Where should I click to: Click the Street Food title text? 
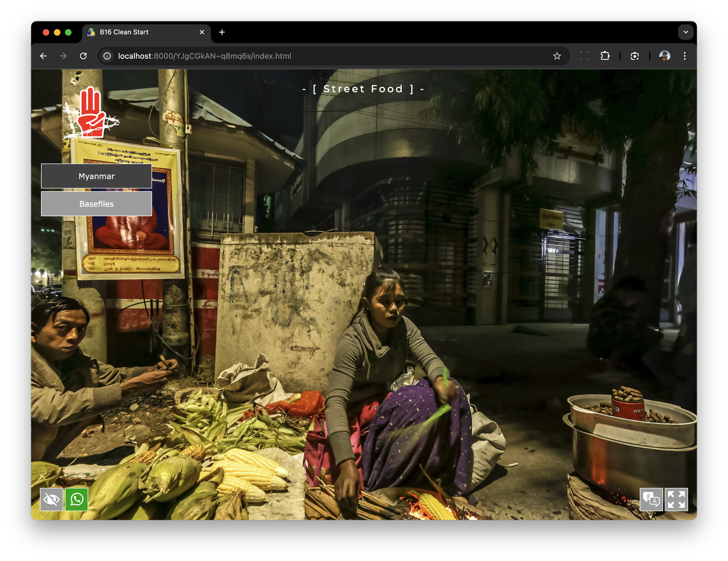[x=363, y=89]
